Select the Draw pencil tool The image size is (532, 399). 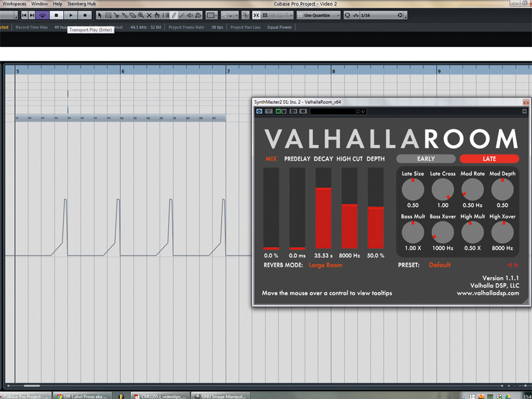point(174,15)
